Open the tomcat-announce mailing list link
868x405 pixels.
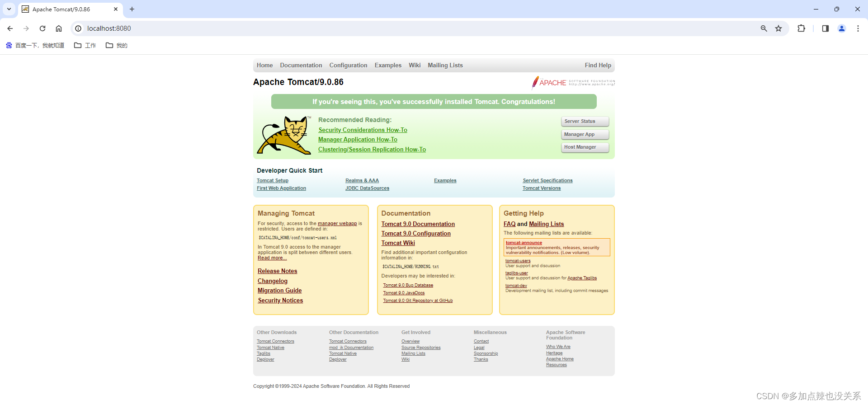coord(524,243)
